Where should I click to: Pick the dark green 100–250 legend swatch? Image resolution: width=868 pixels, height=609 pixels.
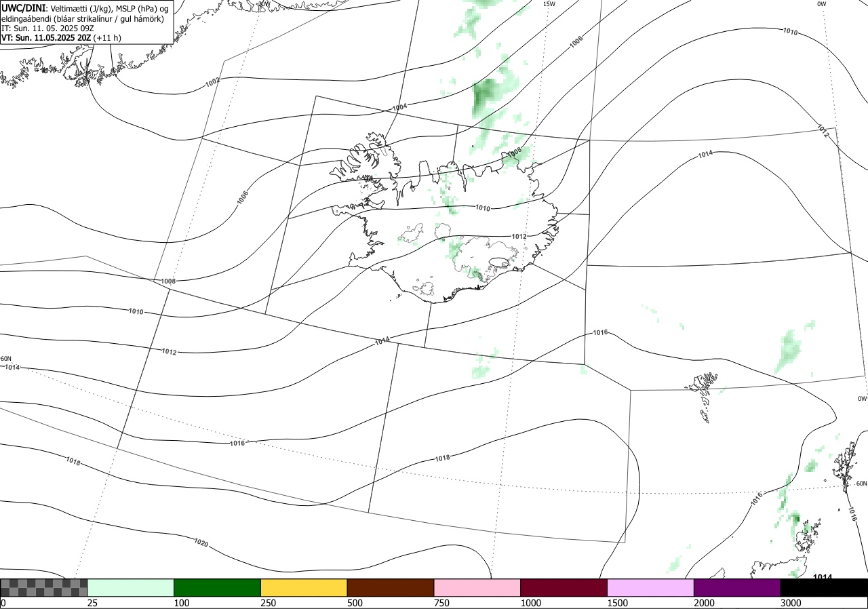coord(218,587)
